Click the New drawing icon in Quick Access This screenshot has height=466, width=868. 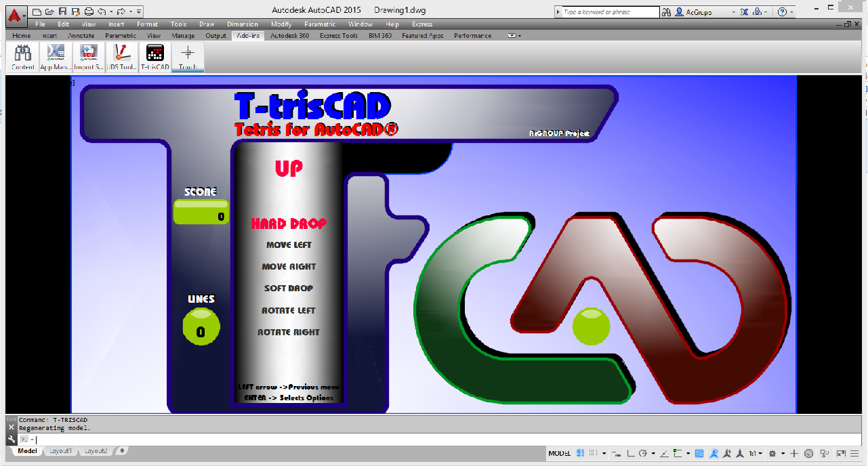click(37, 12)
